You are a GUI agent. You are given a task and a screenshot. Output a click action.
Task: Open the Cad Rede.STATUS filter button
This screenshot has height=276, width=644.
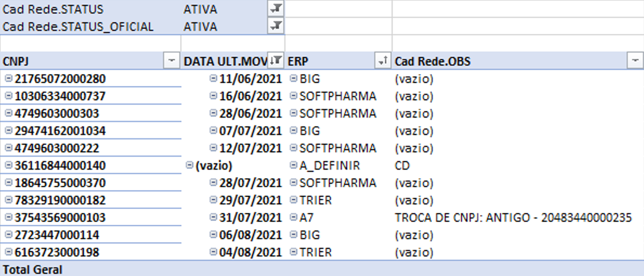(x=276, y=8)
